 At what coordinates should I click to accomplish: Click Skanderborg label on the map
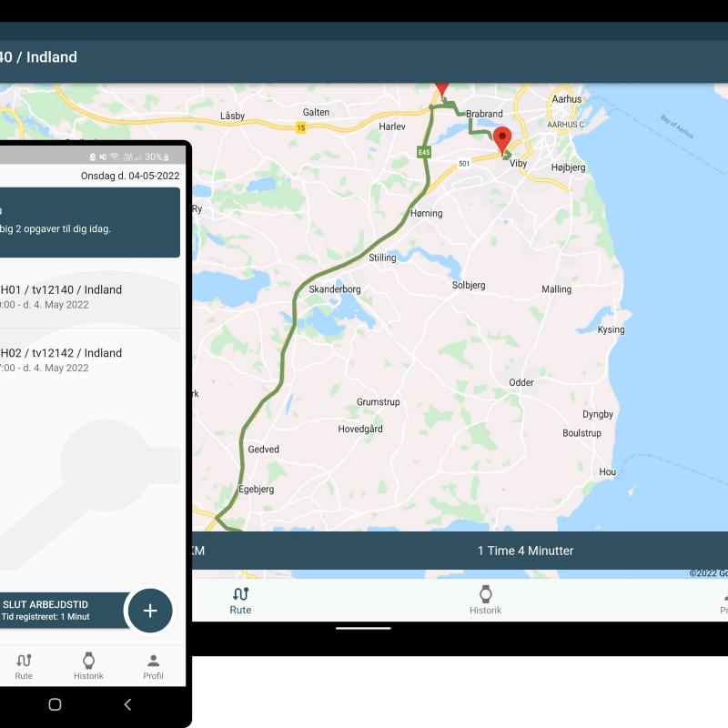335,289
